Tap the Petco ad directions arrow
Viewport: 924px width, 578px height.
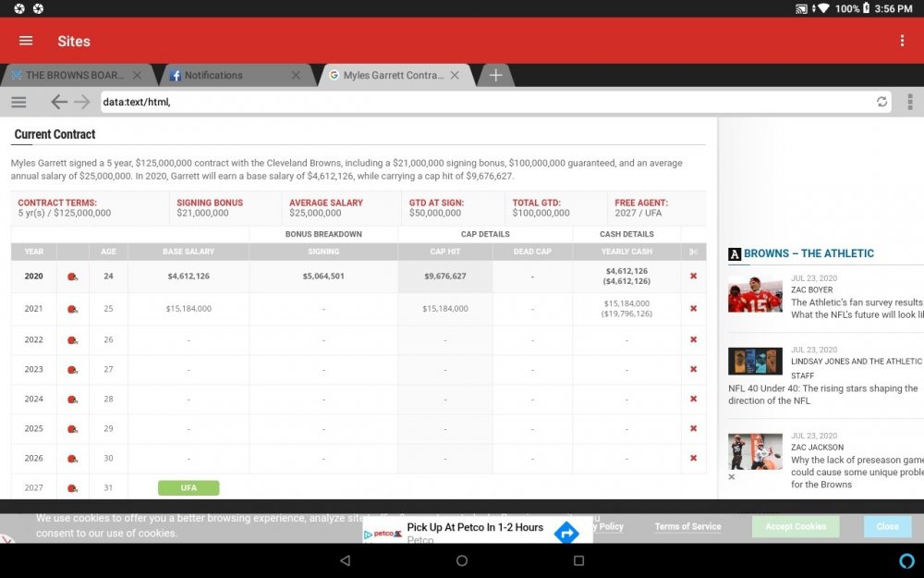[x=566, y=533]
